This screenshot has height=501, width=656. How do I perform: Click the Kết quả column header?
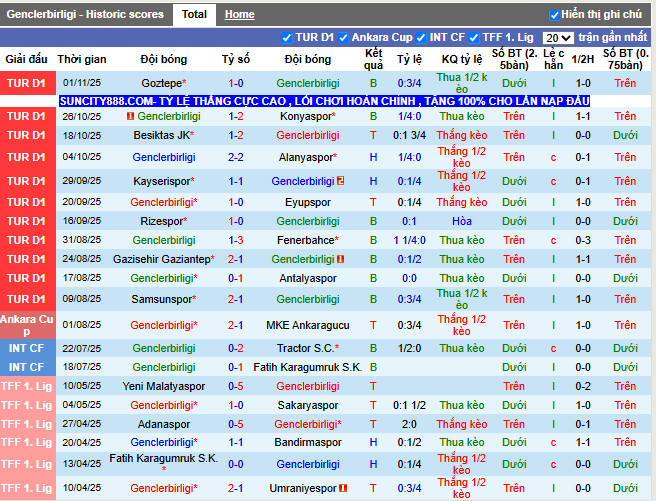click(373, 59)
